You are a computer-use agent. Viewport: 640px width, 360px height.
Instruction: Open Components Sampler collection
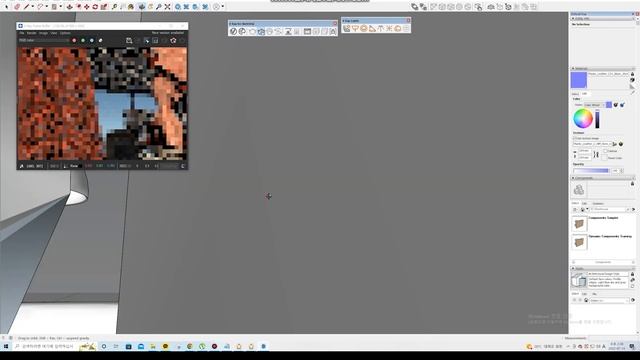point(603,218)
